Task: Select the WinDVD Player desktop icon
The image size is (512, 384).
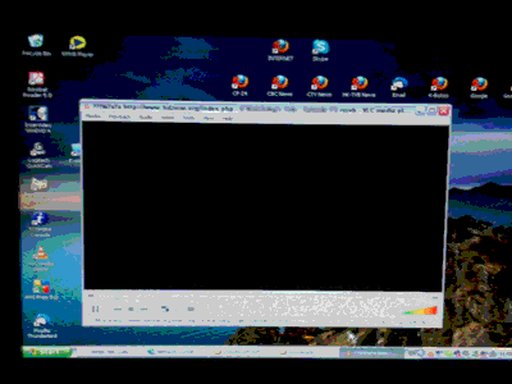Action: [x=77, y=46]
